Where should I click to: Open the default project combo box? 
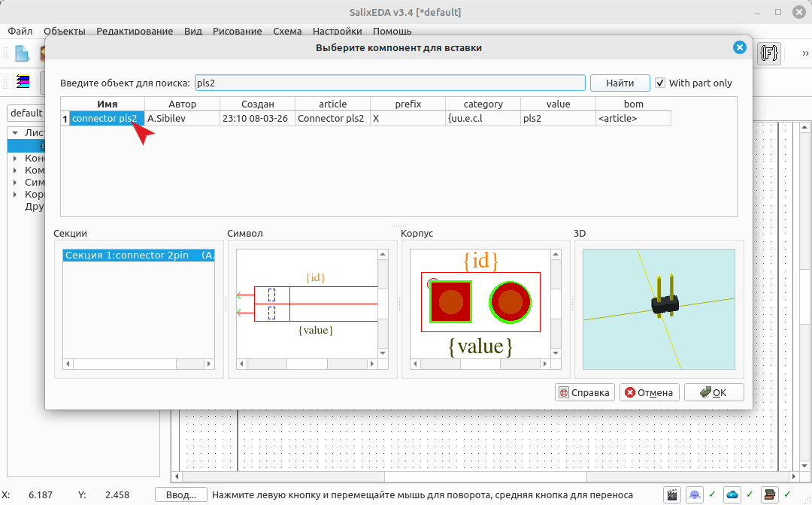[26, 113]
